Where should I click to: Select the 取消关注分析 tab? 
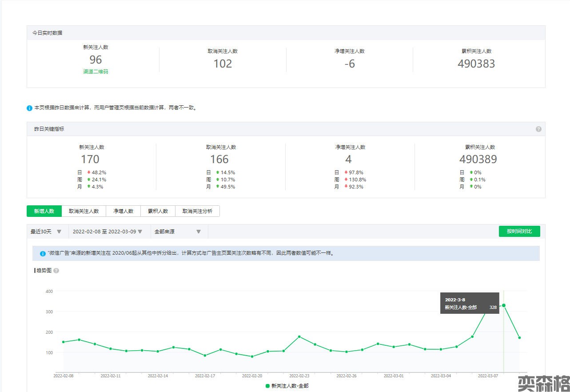[x=197, y=211]
